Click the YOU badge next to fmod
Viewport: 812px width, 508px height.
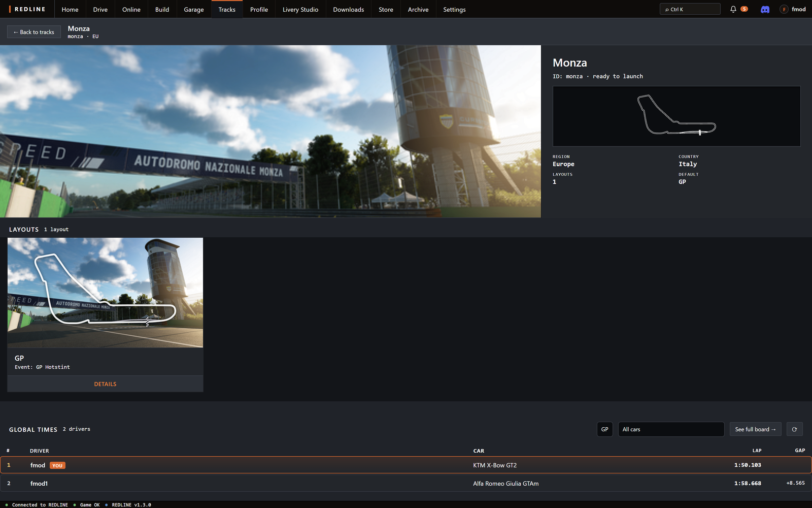(57, 465)
